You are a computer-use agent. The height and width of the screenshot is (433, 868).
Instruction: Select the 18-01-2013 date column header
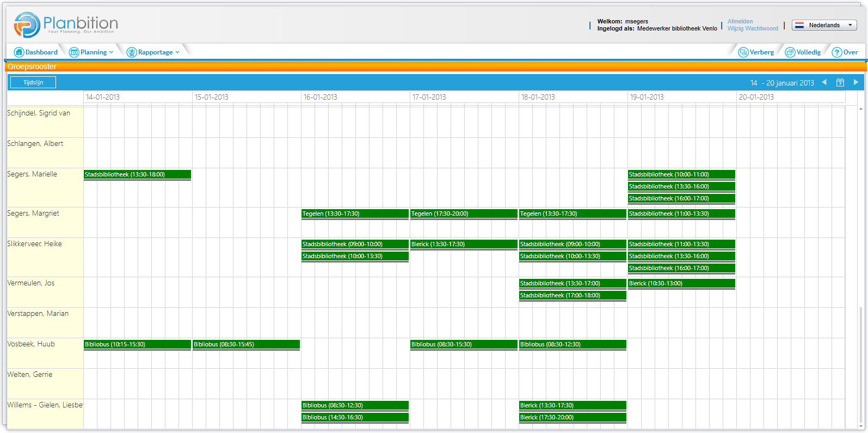coord(573,97)
